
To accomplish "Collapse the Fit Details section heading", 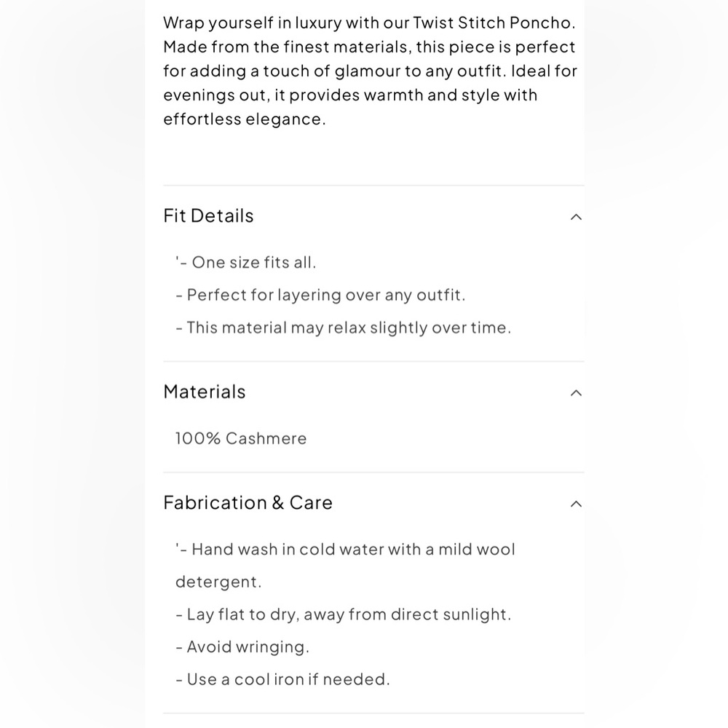I will click(x=208, y=215).
